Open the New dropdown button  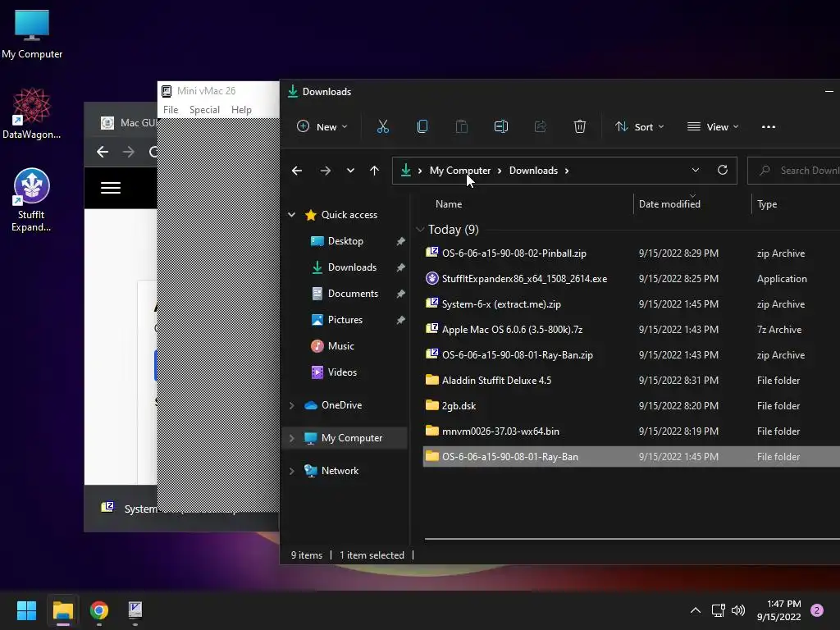[322, 127]
